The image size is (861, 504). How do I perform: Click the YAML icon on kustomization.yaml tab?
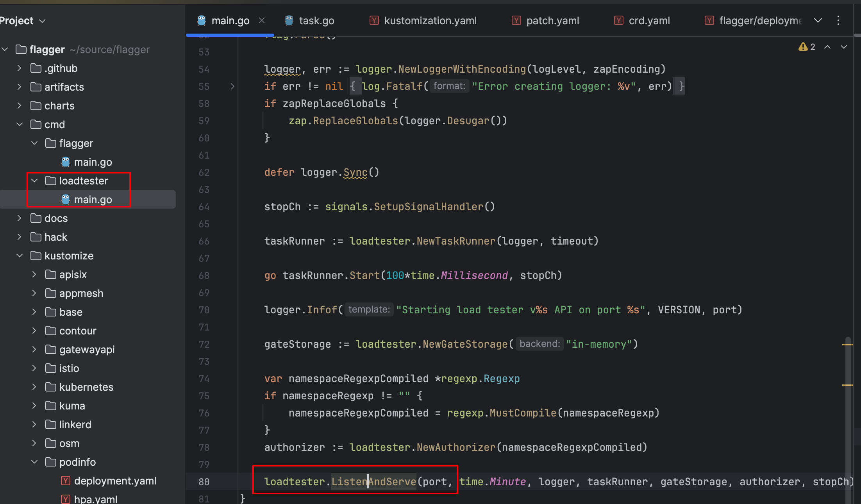(374, 20)
